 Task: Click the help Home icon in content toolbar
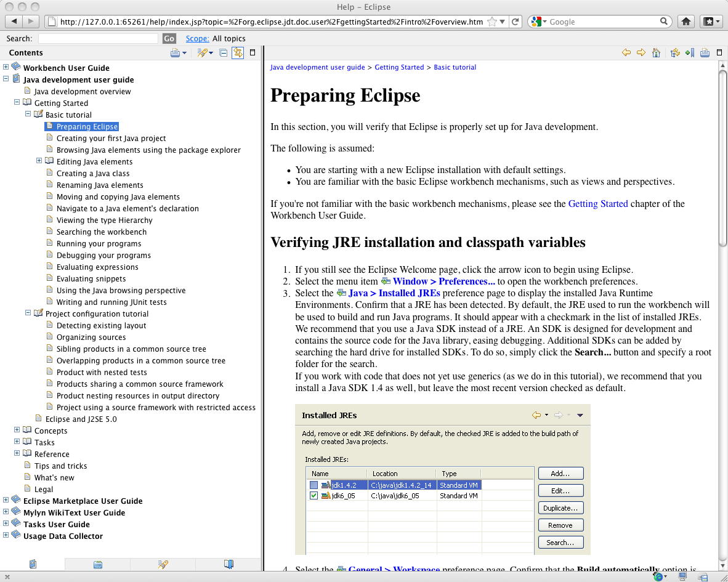(656, 52)
